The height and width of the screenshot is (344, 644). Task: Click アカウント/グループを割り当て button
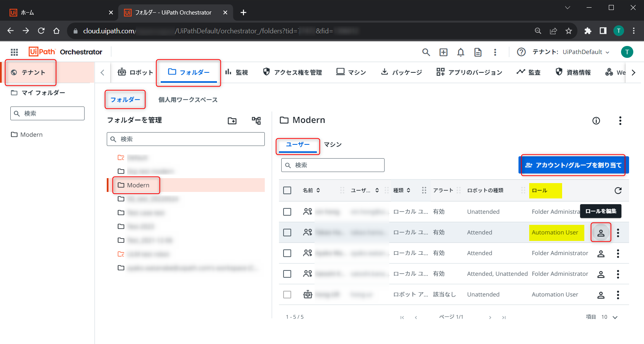[574, 165]
